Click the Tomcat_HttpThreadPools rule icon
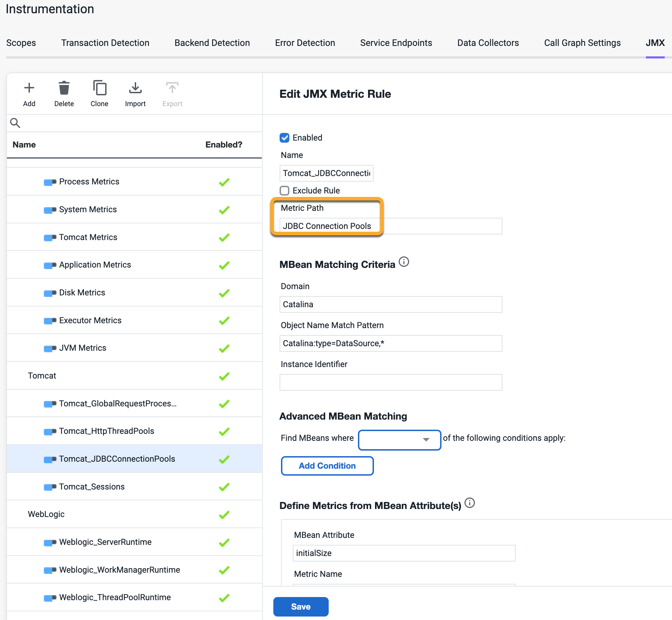The image size is (672, 620). coord(50,431)
